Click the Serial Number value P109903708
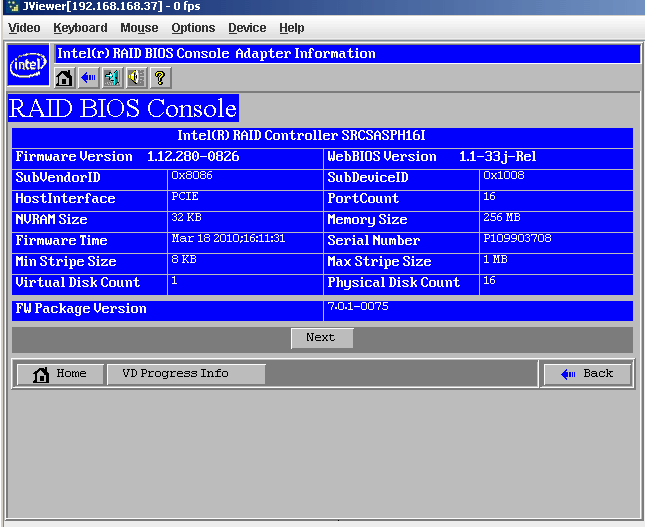 coord(517,239)
